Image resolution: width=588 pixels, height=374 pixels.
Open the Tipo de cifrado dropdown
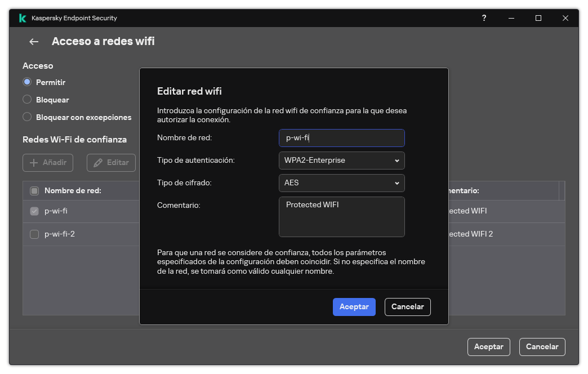[x=341, y=183]
